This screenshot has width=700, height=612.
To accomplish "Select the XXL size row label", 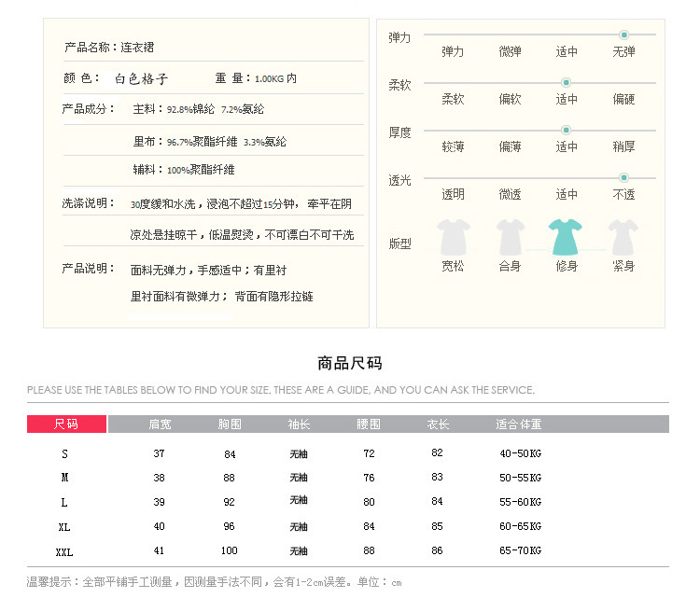I will coord(64,552).
